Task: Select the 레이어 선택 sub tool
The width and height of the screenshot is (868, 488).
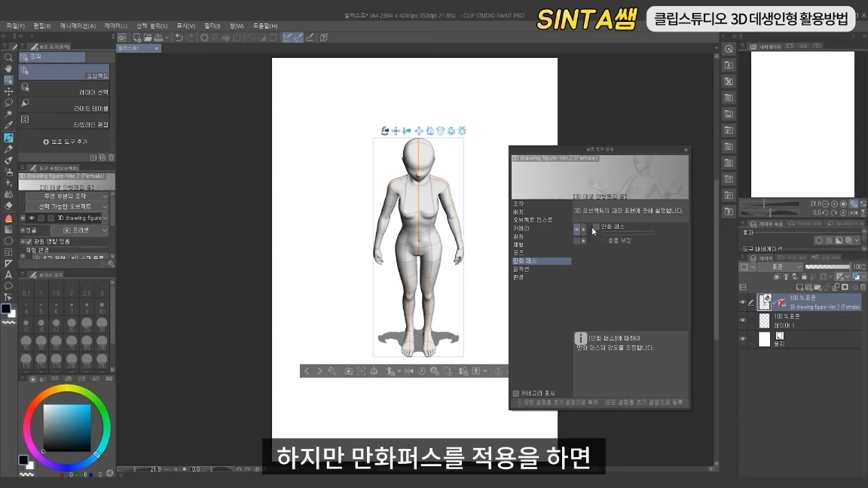Action: (x=65, y=90)
